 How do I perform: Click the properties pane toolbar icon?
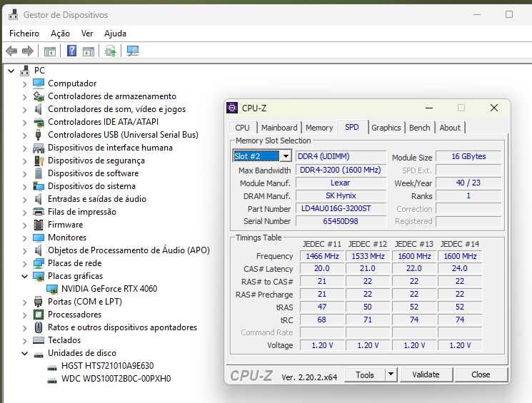(x=89, y=51)
